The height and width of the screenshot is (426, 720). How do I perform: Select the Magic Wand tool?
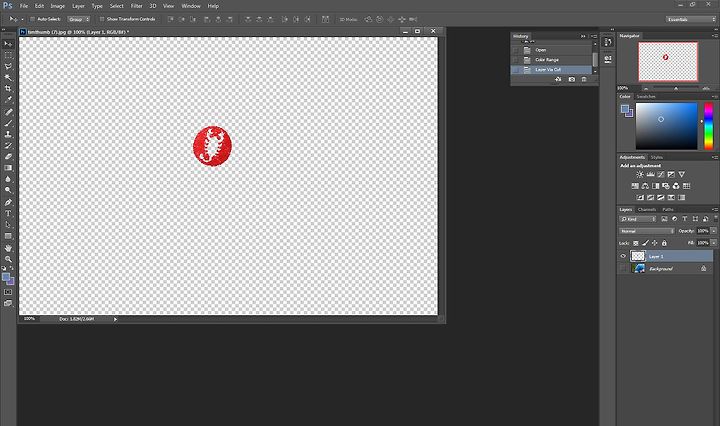pos(8,77)
